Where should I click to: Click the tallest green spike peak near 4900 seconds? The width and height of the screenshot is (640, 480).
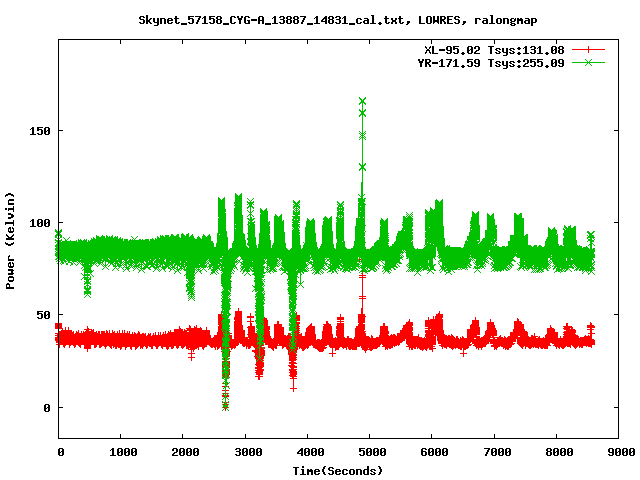pos(362,101)
